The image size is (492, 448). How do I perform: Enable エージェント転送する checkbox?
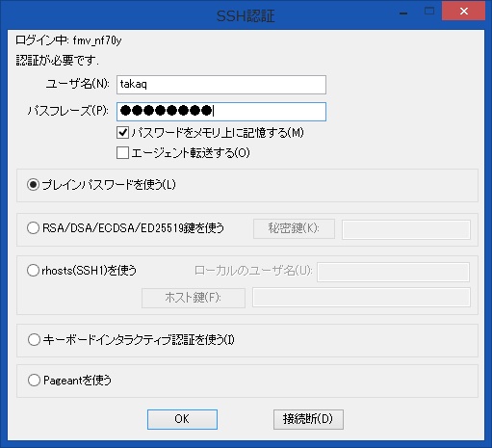(122, 153)
